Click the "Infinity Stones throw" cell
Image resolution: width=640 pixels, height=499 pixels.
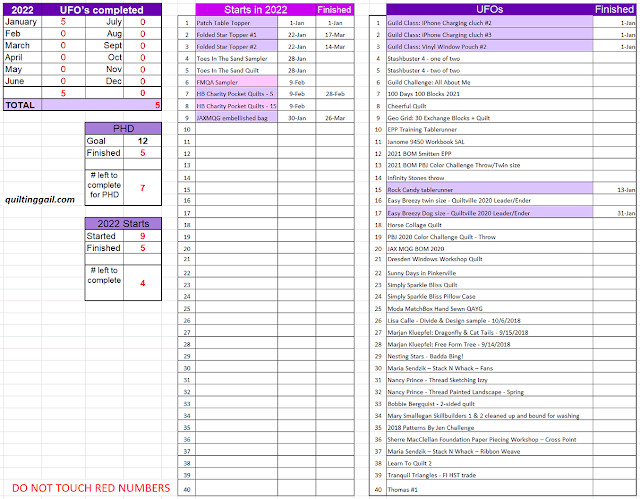pos(489,177)
